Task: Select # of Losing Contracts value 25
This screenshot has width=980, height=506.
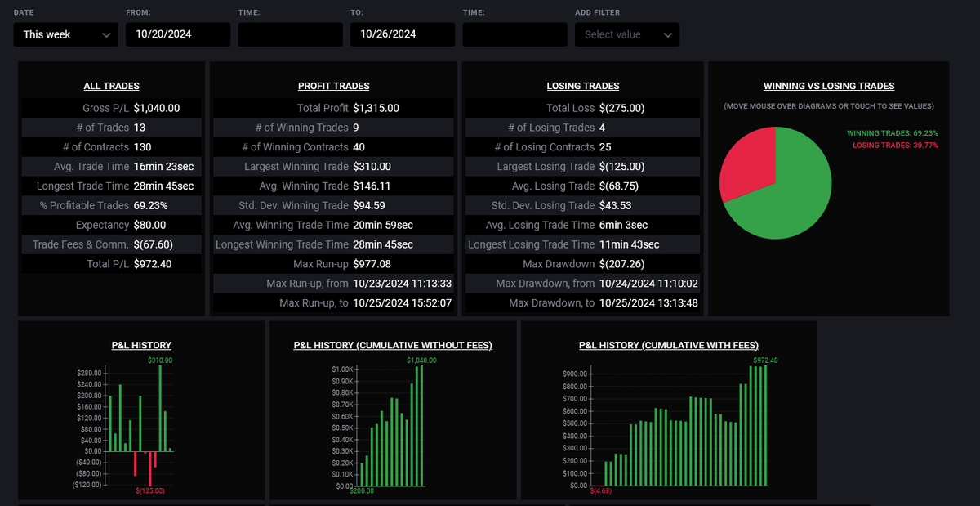Action: (605, 147)
